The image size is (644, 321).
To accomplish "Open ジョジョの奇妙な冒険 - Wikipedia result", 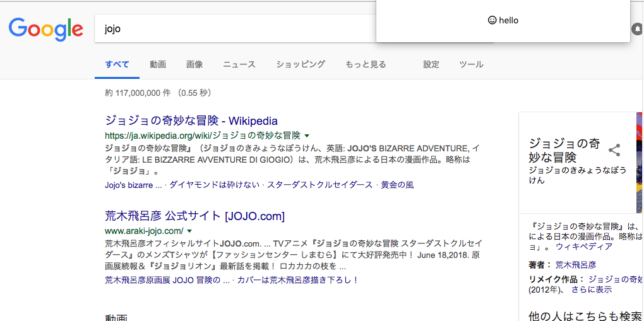I will [x=191, y=120].
